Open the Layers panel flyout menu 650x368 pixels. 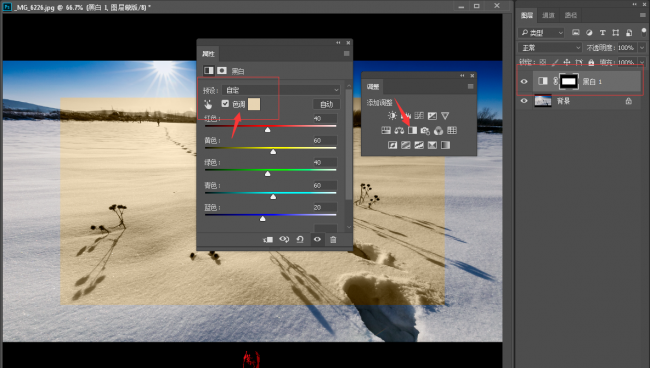643,15
